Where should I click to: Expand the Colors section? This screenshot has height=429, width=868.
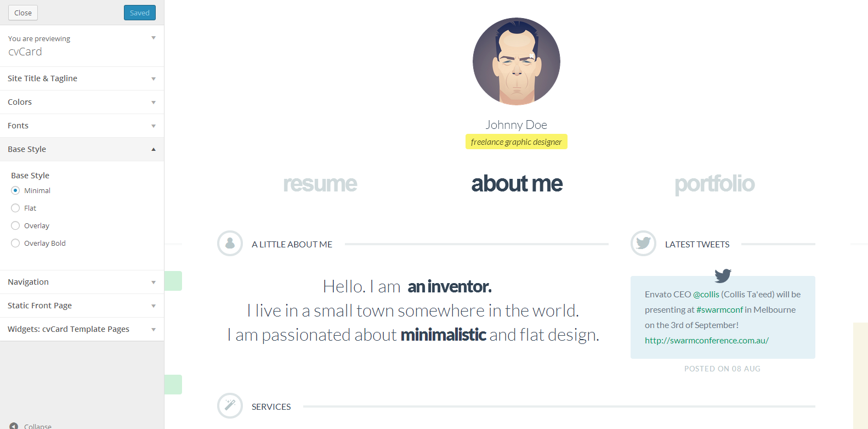[82, 102]
